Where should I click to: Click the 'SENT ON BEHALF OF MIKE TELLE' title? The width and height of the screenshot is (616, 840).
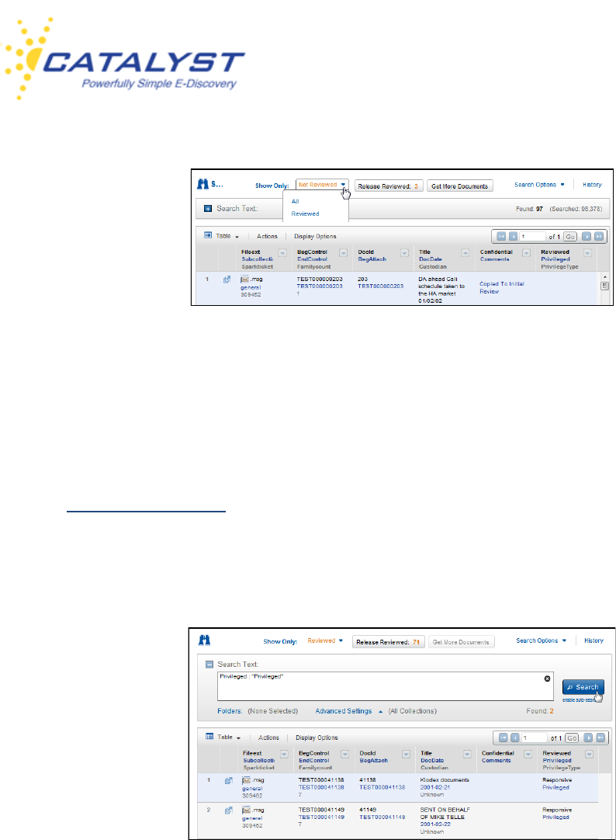pos(445,813)
